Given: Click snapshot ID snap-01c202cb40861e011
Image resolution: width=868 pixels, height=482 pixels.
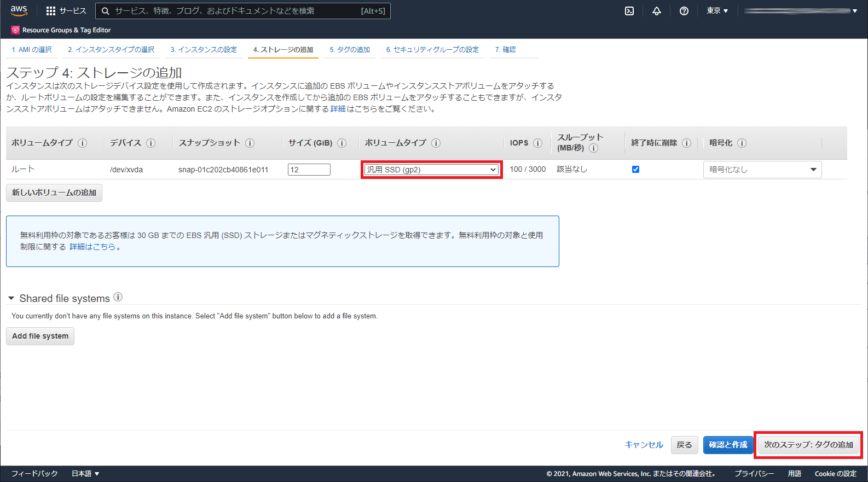Looking at the screenshot, I should (223, 170).
